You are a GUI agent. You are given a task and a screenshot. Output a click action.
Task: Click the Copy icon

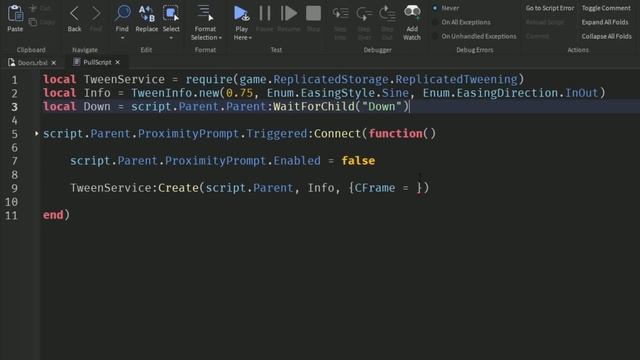[33, 22]
